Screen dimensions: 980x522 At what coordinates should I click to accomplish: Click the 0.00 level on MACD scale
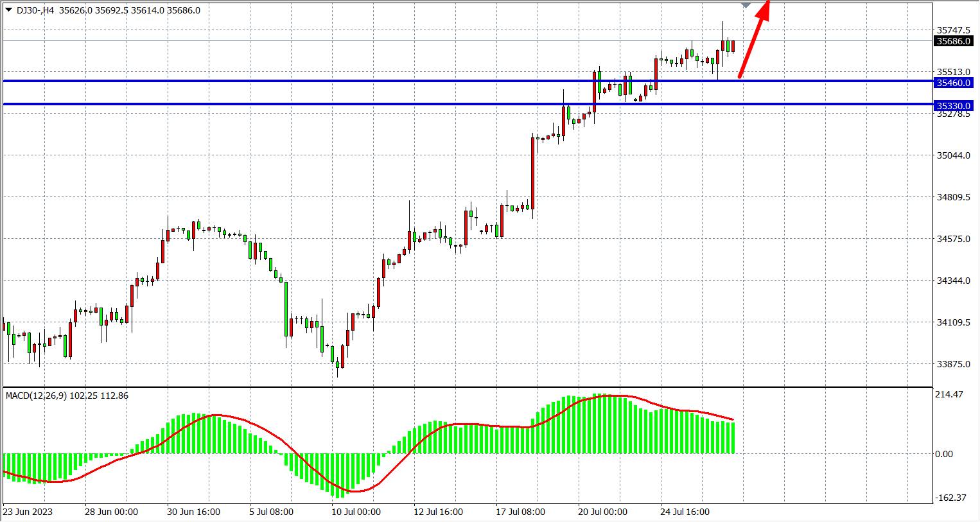point(944,454)
